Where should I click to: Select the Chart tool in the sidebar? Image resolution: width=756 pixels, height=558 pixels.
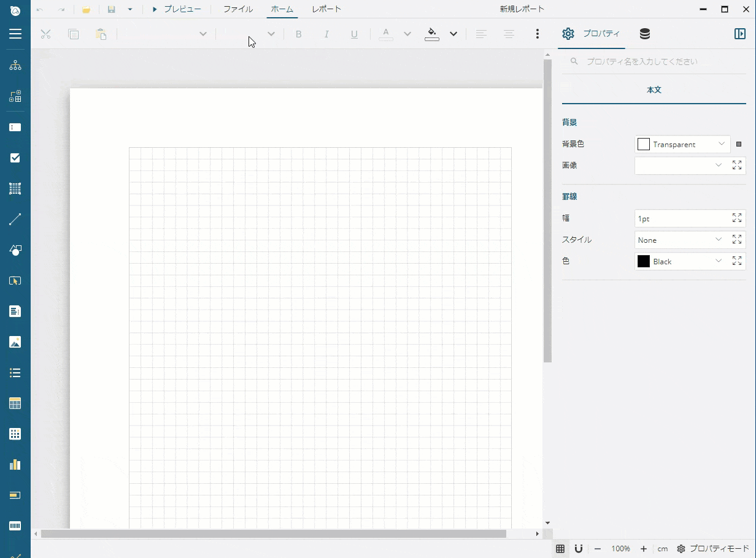(15, 464)
